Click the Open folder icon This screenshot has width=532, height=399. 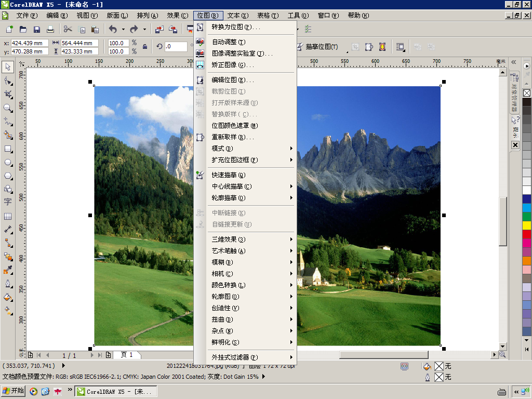click(23, 29)
